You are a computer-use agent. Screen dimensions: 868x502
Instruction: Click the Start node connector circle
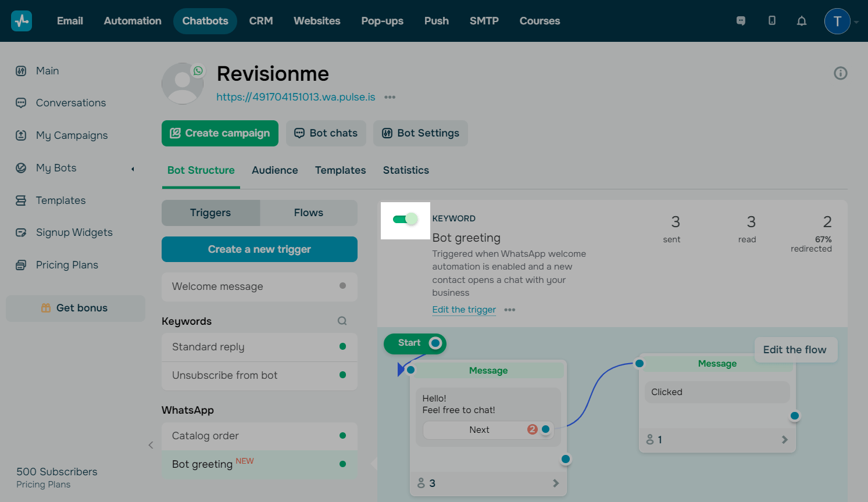(x=435, y=343)
